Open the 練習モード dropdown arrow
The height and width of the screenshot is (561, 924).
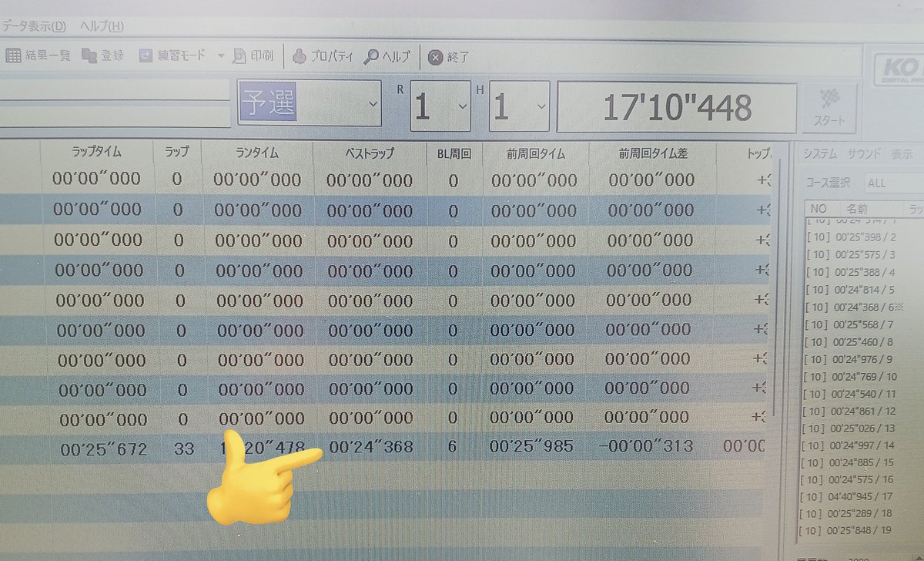pos(220,55)
